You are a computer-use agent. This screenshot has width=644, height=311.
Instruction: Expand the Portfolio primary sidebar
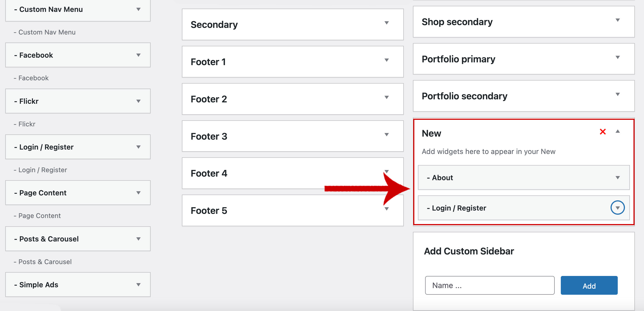pos(617,57)
